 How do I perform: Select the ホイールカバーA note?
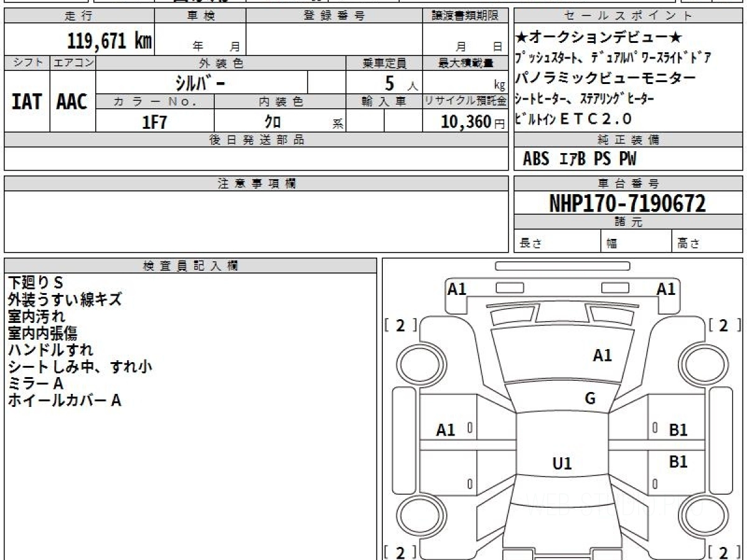[x=64, y=401]
